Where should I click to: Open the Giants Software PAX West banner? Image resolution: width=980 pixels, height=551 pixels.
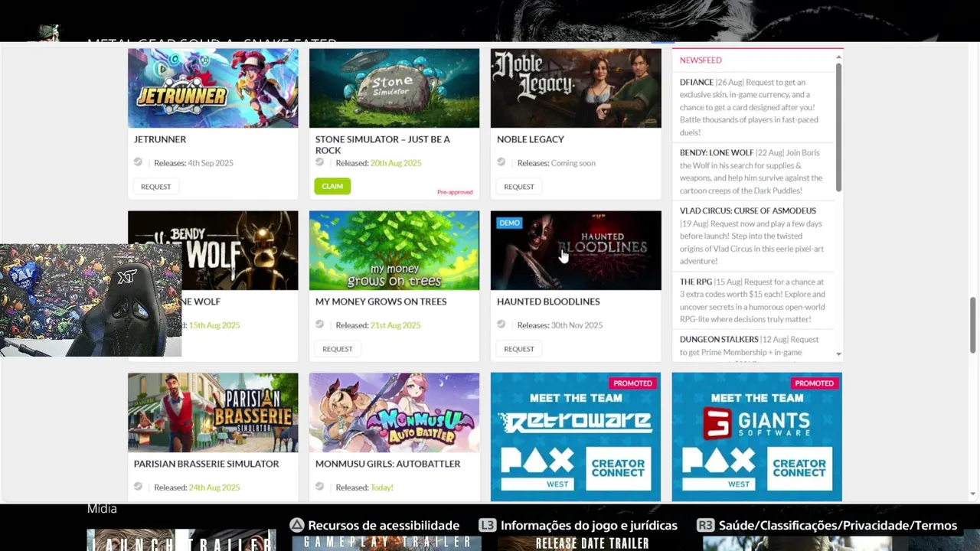coord(757,437)
